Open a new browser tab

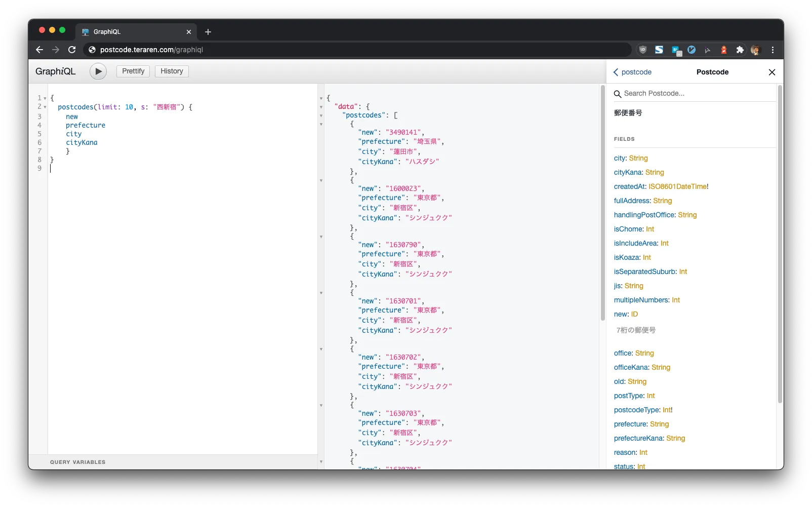pyautogui.click(x=208, y=32)
